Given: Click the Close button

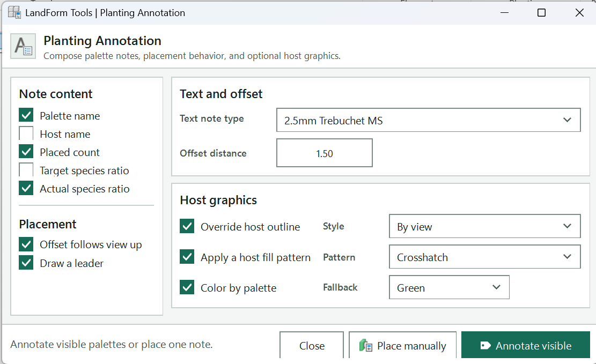Looking at the screenshot, I should click(x=312, y=345).
